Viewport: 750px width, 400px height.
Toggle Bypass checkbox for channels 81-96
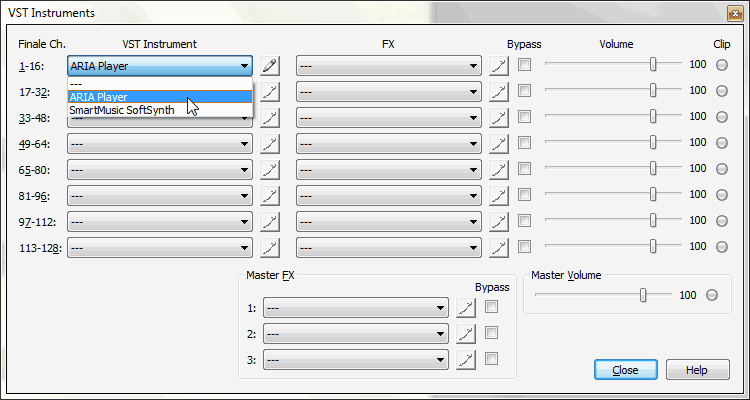(x=525, y=195)
